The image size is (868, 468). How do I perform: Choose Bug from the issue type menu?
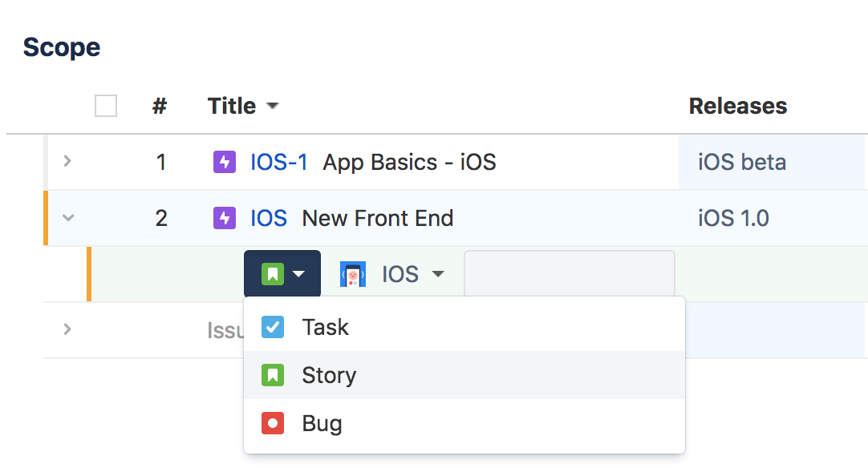[x=464, y=423]
